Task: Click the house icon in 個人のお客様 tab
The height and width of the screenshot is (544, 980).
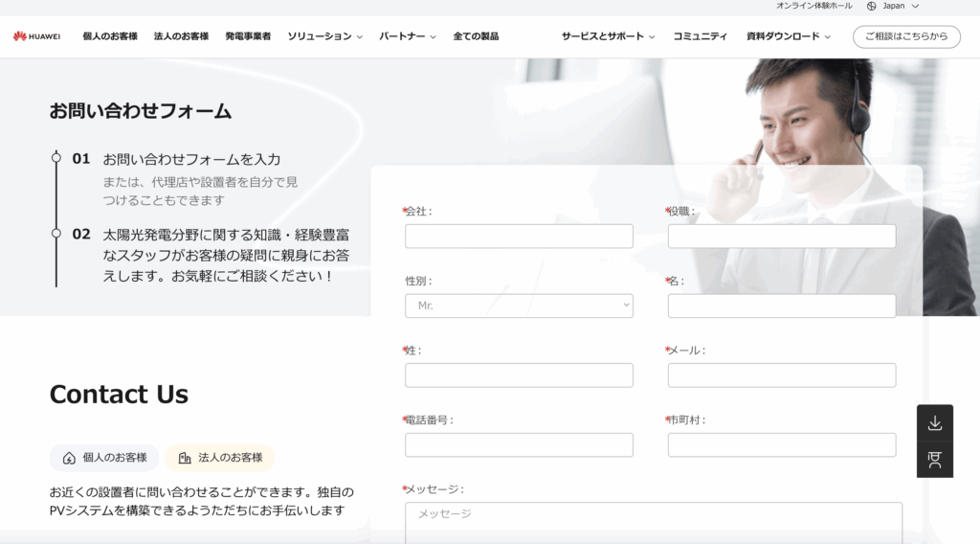Action: click(x=69, y=459)
